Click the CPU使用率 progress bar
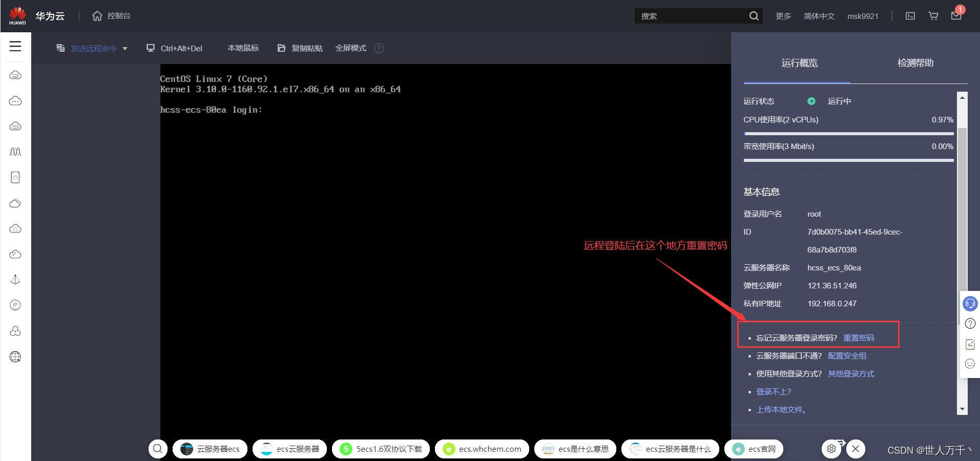This screenshot has width=980, height=461. point(848,134)
